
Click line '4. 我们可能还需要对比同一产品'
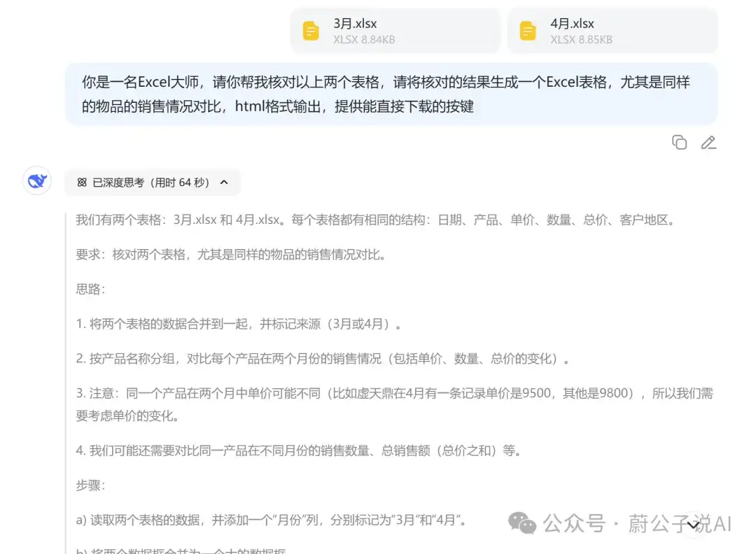point(300,450)
